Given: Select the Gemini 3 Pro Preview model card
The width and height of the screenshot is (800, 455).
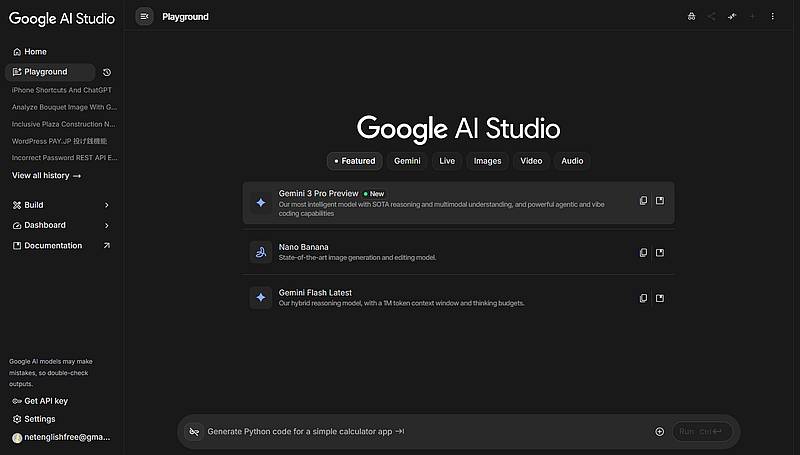Looking at the screenshot, I should pos(458,203).
